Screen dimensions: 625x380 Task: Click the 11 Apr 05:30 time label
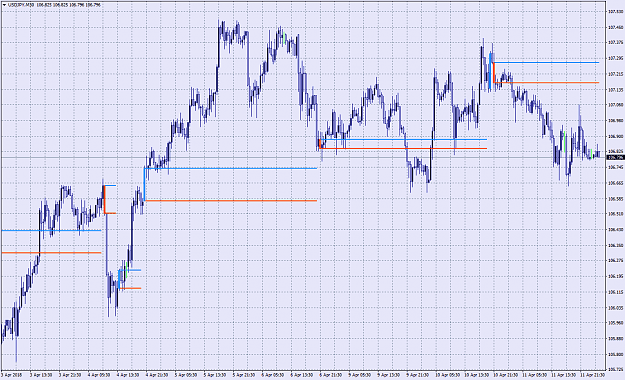(x=535, y=375)
